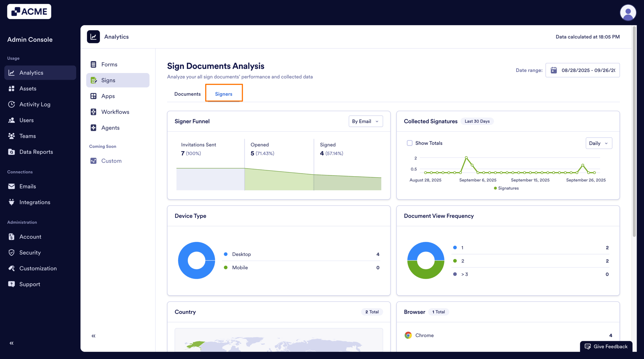Select Apps in the Analytics menu
The image size is (644, 359).
108,96
